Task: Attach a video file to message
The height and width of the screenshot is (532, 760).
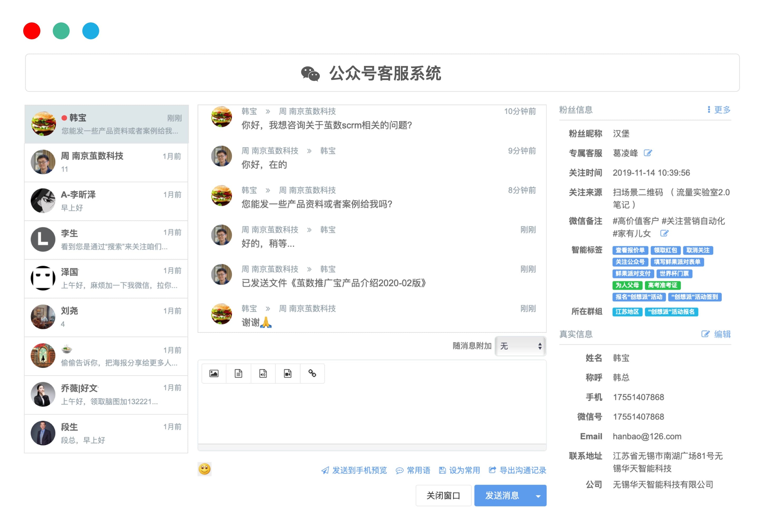Action: [x=288, y=373]
